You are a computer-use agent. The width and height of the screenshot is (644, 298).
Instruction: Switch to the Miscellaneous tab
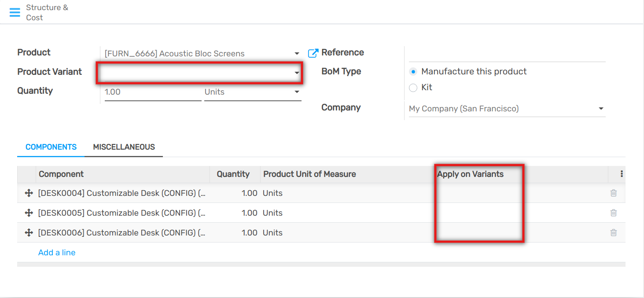124,147
